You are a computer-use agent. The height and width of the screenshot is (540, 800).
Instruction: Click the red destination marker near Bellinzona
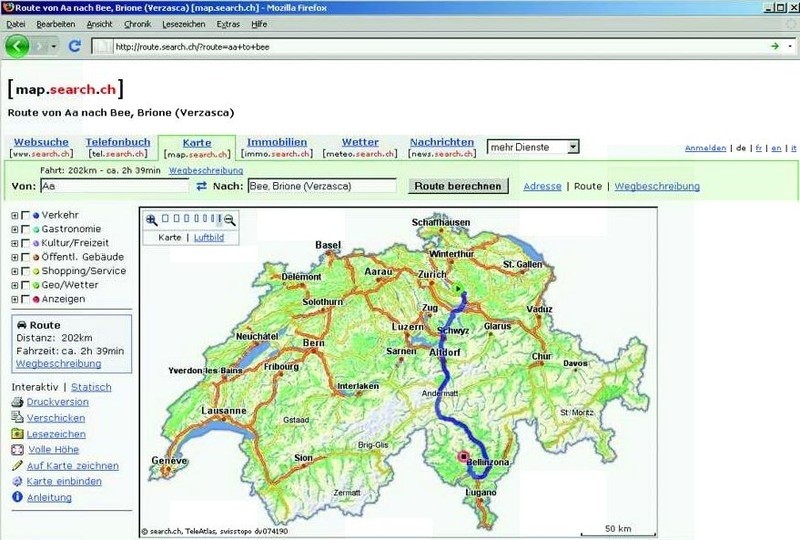click(x=463, y=456)
